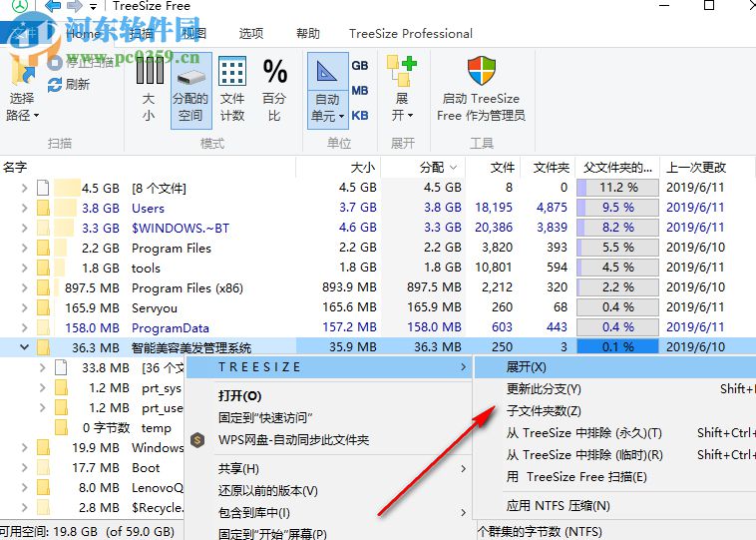Switch to Percent (百分比) mode
The height and width of the screenshot is (540, 756).
274,91
